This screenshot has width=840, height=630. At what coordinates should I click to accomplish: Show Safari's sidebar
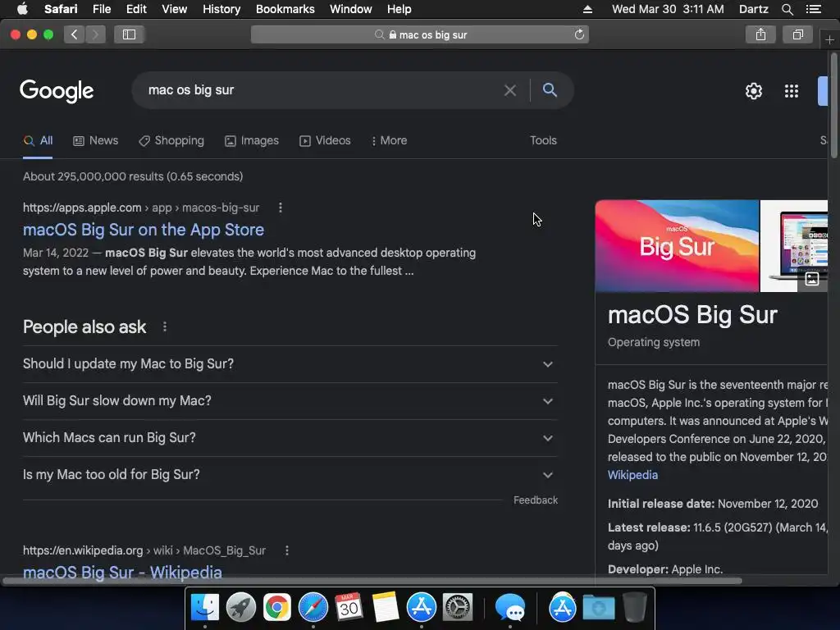[129, 34]
